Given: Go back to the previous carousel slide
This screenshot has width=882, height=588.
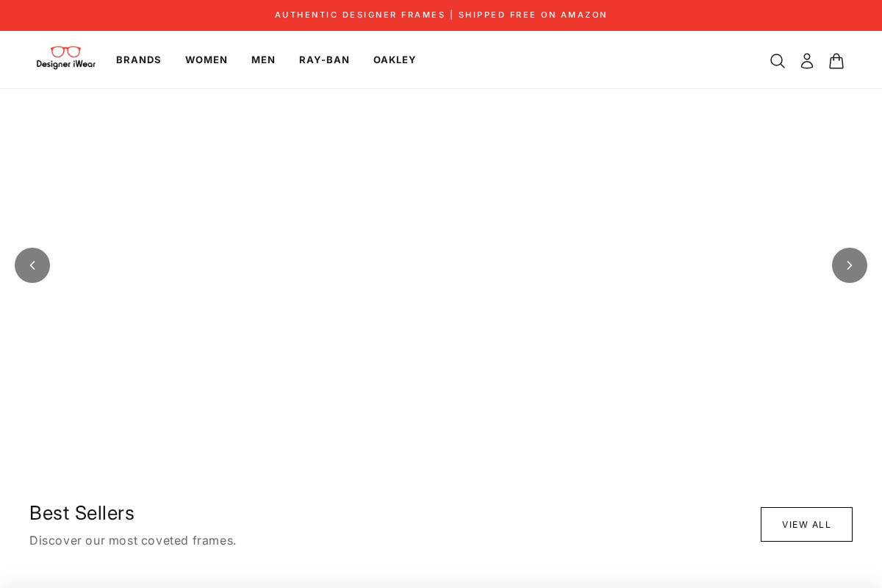Looking at the screenshot, I should [x=32, y=265].
